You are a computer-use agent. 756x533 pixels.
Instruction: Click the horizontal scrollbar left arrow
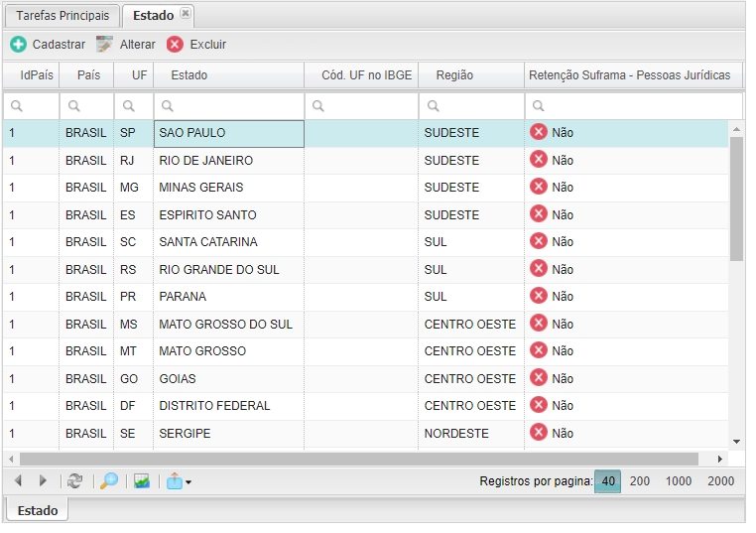(x=11, y=459)
